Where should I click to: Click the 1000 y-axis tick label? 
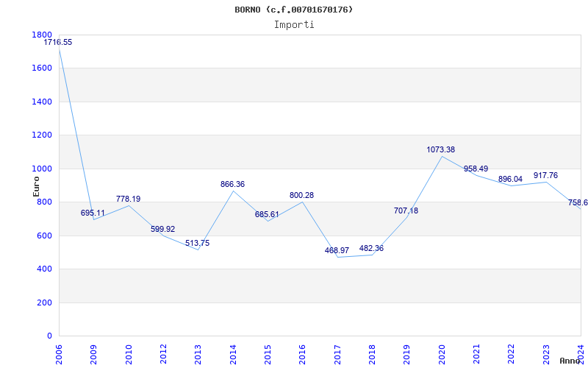(x=42, y=169)
